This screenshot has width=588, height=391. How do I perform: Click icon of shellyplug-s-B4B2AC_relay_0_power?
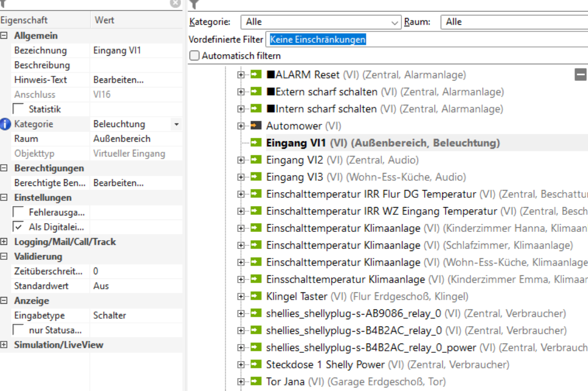[256, 347]
